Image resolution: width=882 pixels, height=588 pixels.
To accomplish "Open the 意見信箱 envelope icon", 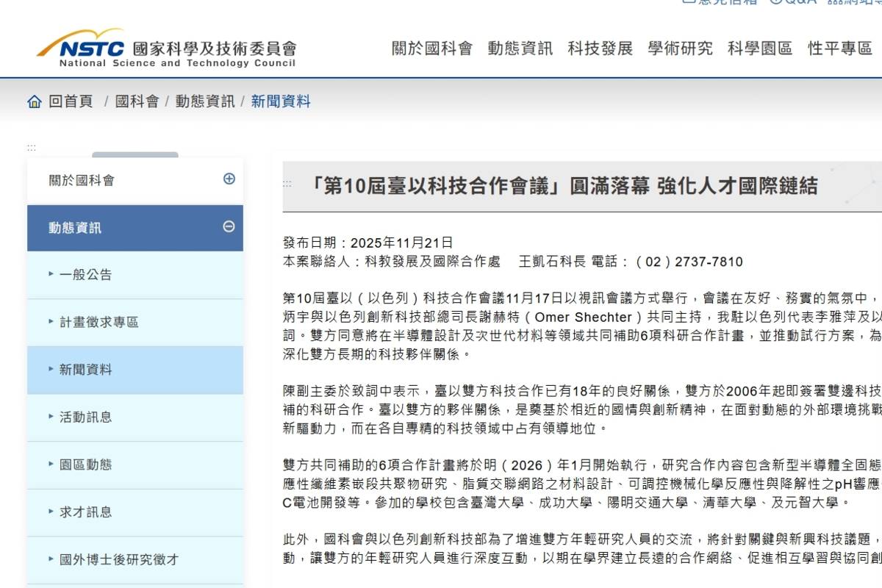I will [689, 1].
